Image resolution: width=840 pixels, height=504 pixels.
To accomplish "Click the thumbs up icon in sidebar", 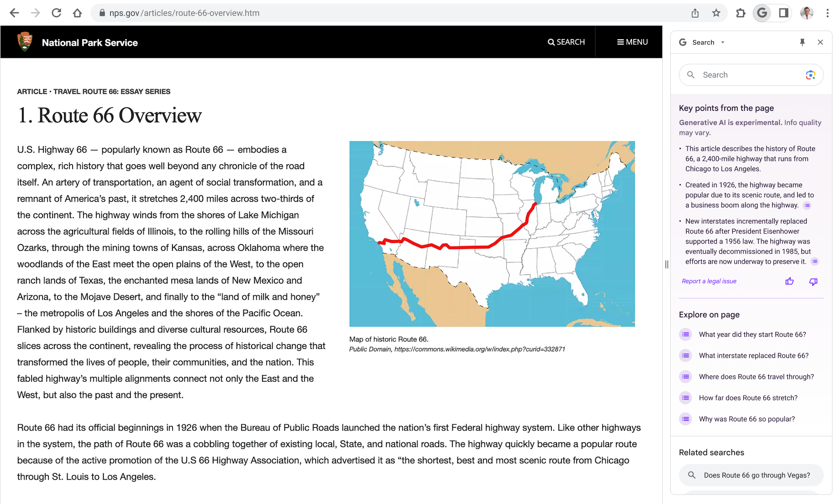I will (x=791, y=280).
